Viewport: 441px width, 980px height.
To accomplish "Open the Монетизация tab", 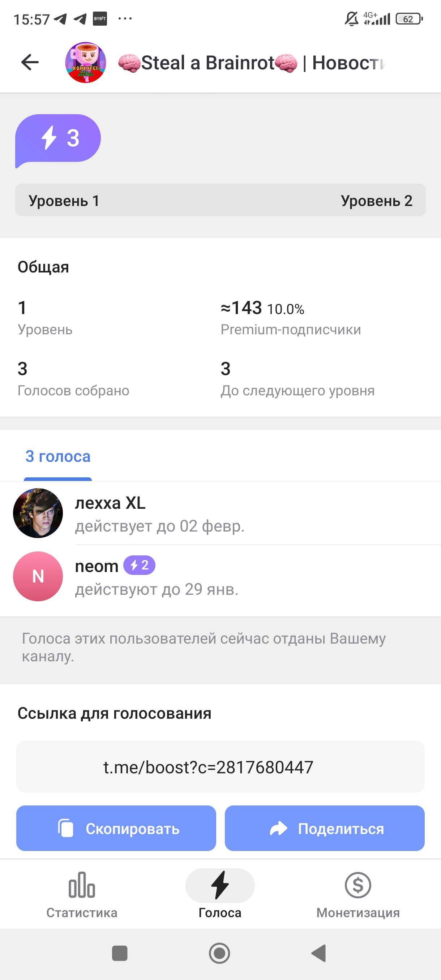I will pos(358,894).
